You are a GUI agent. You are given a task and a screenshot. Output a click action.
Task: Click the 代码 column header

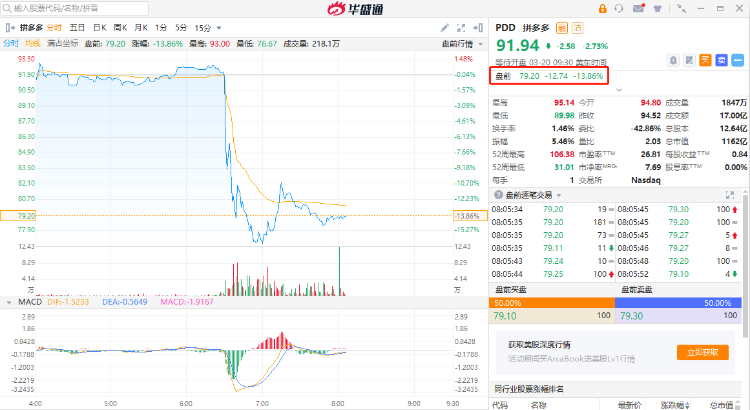pos(500,405)
